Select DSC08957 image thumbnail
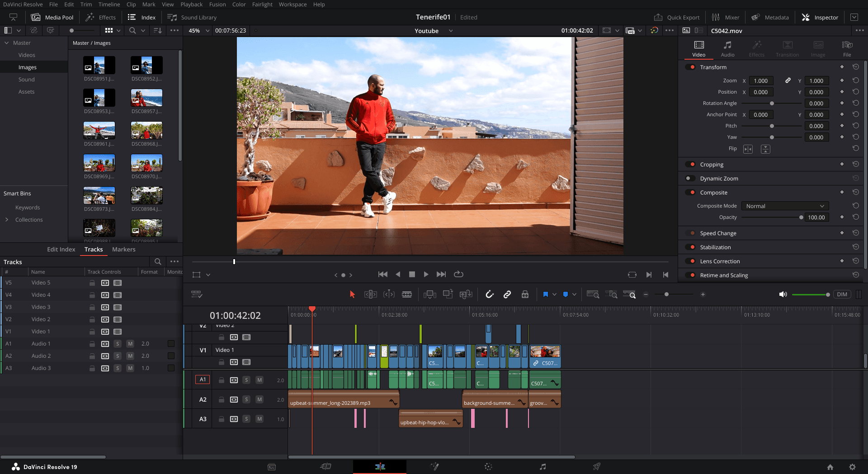The image size is (868, 474). (x=146, y=98)
